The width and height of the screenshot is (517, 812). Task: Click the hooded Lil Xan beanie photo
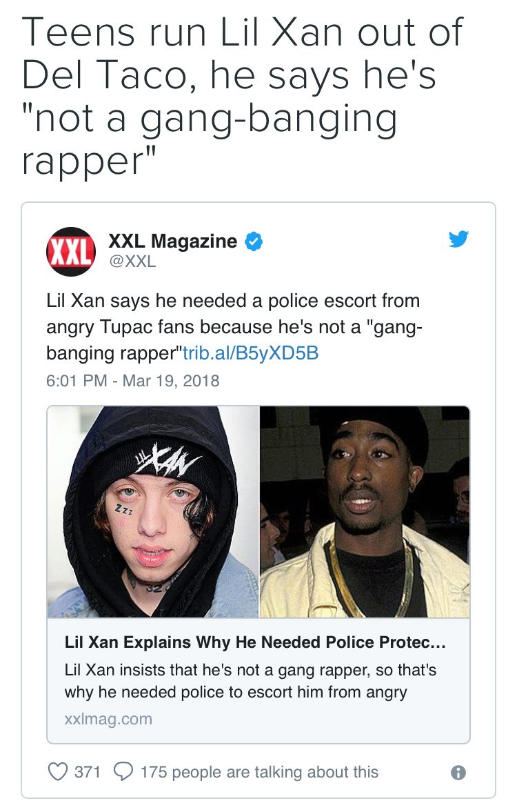pos(152,512)
